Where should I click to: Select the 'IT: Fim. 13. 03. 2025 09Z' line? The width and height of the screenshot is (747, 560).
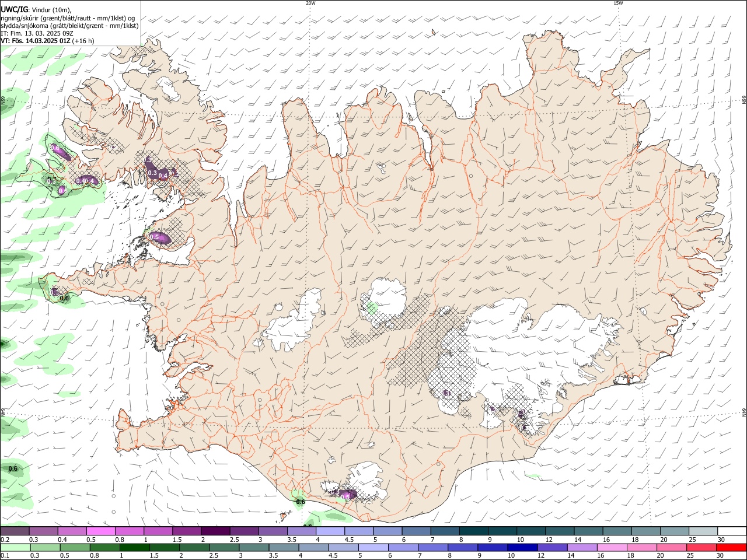point(37,33)
